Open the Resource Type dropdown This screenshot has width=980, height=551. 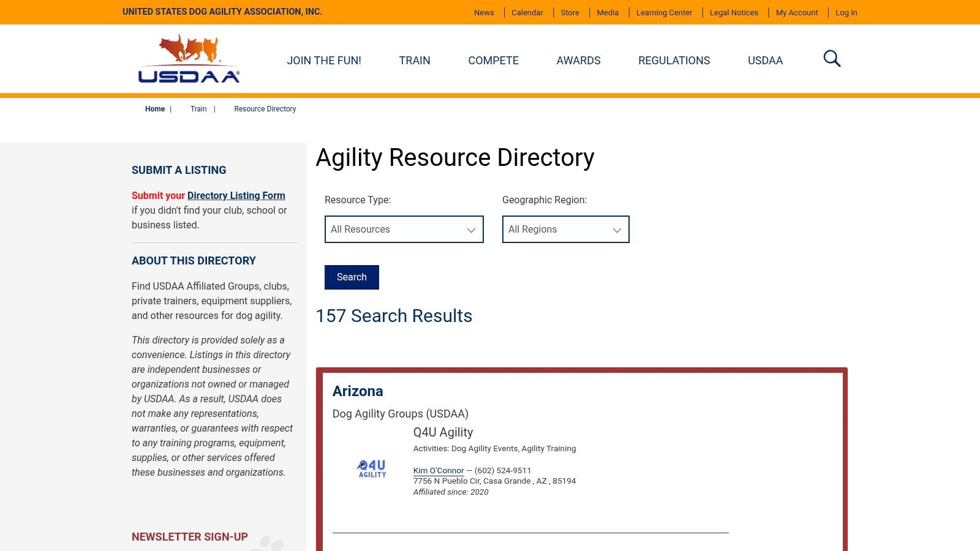(x=404, y=230)
